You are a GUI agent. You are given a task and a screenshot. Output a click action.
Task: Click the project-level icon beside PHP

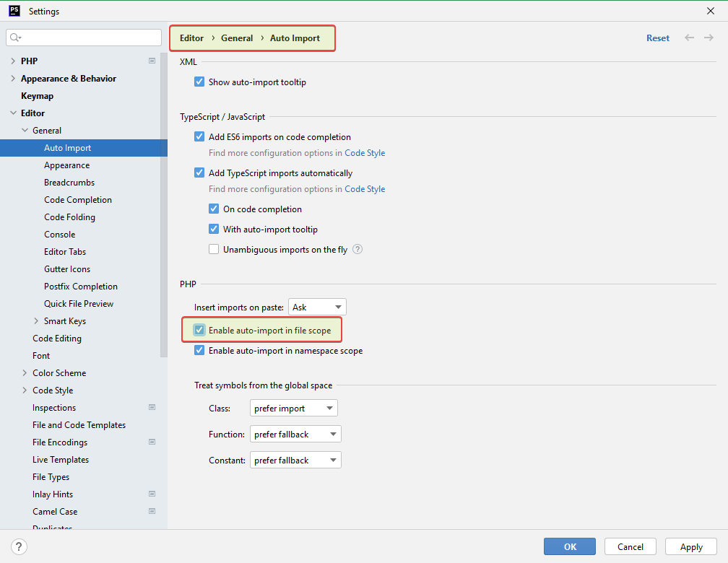point(152,61)
